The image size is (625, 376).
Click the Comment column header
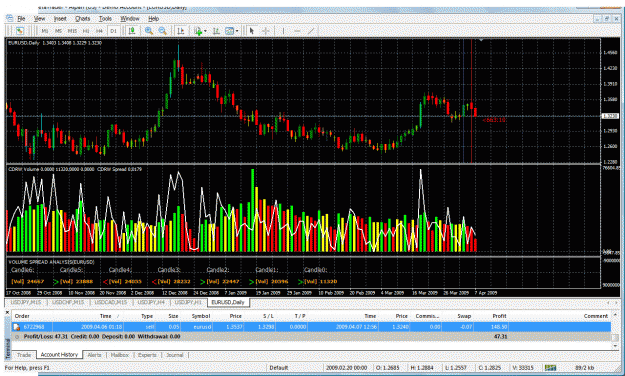(596, 316)
